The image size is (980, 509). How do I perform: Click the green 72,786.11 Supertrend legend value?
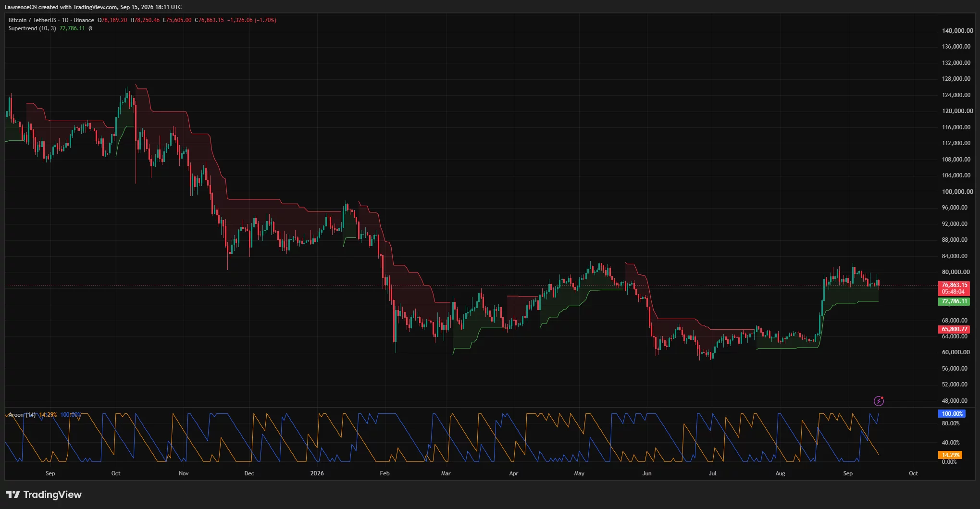[72, 28]
